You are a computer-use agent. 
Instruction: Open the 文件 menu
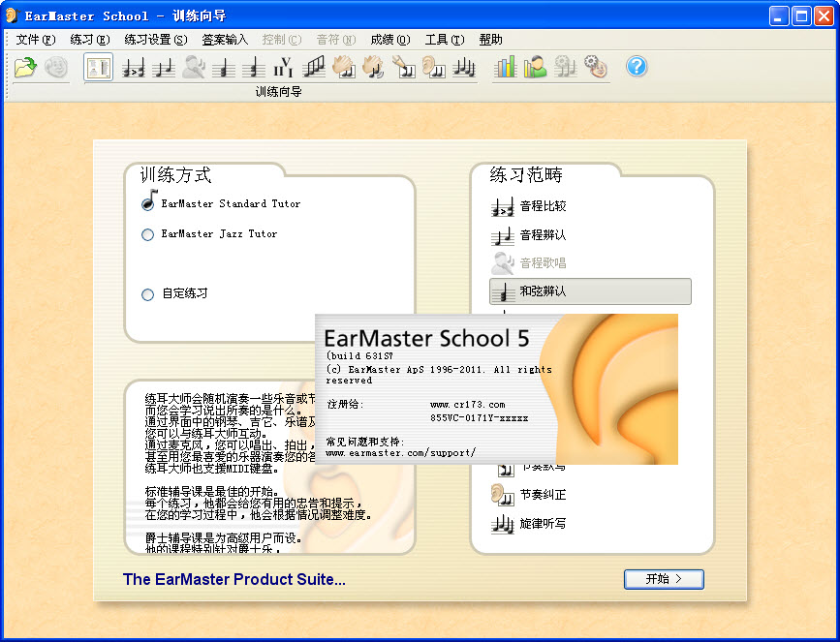[36, 40]
